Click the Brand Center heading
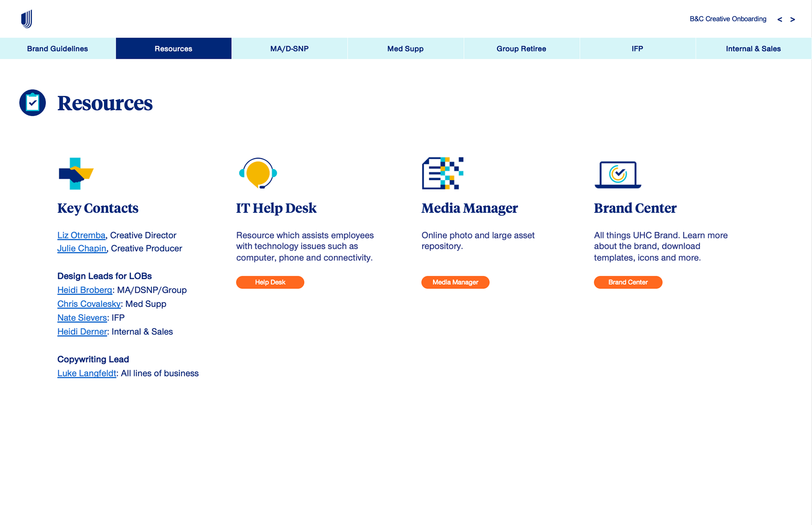 [x=635, y=208]
